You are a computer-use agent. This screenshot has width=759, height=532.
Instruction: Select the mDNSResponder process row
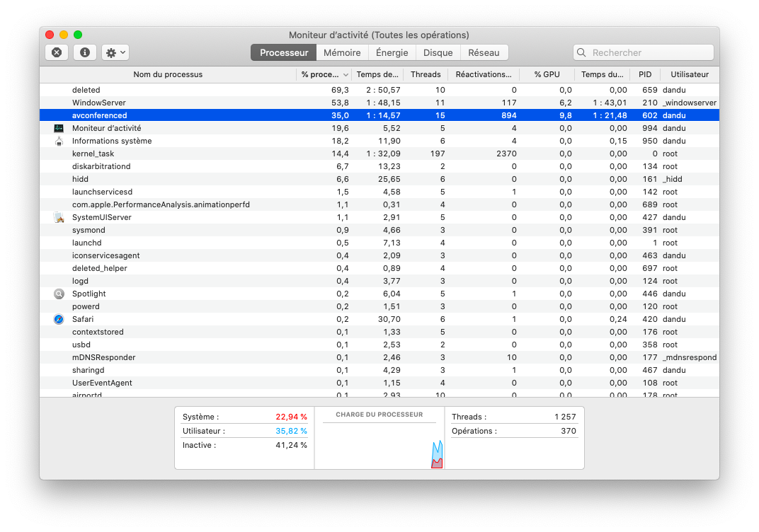point(379,357)
